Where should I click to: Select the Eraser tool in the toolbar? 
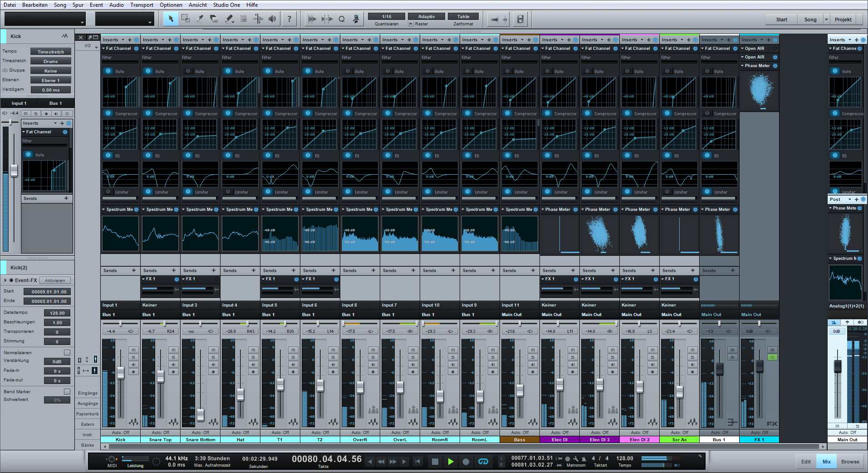215,19
